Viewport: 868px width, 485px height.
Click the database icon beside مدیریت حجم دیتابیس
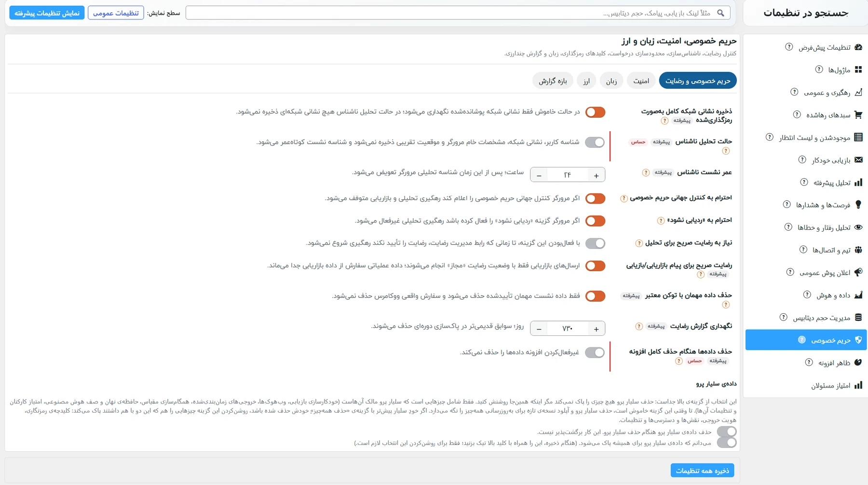858,318
